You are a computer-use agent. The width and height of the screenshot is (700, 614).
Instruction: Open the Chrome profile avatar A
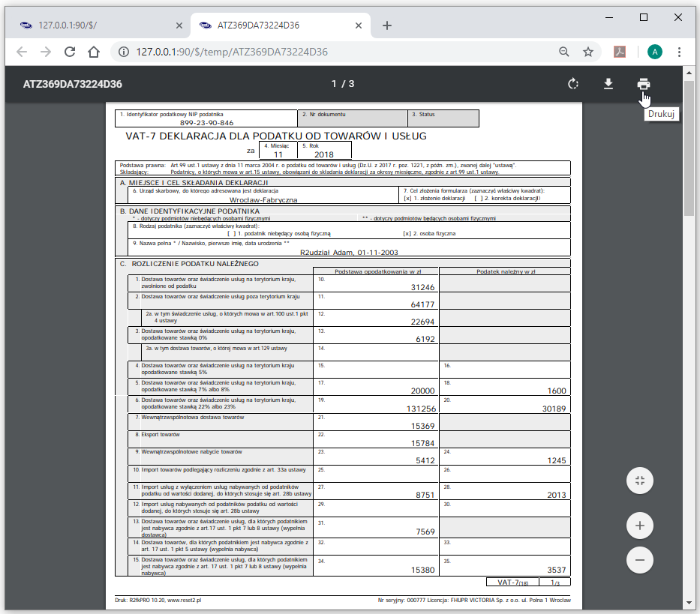click(x=655, y=52)
